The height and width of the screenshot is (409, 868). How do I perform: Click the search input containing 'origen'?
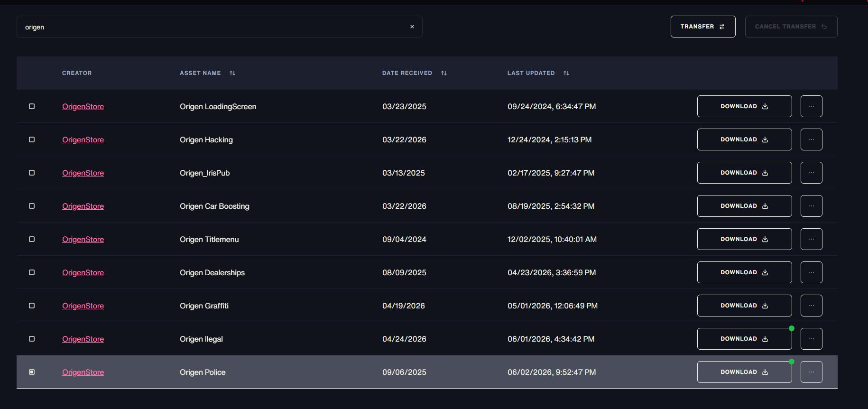219,27
